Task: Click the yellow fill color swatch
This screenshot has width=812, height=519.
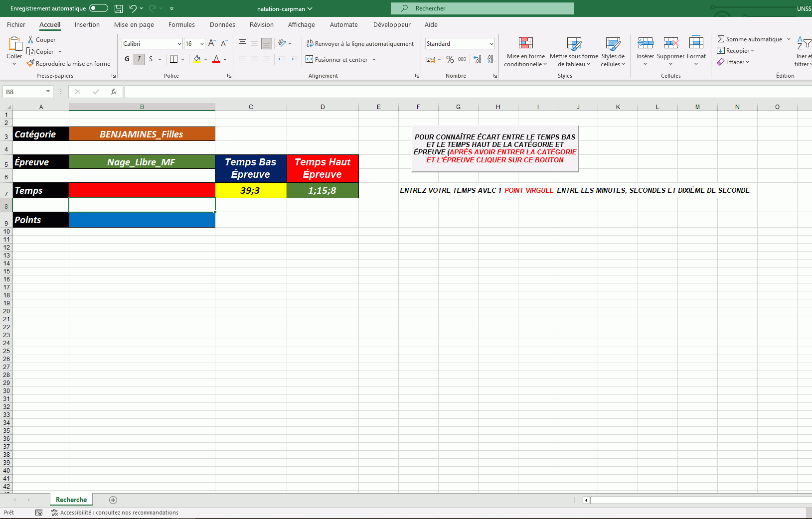Action: tap(197, 59)
